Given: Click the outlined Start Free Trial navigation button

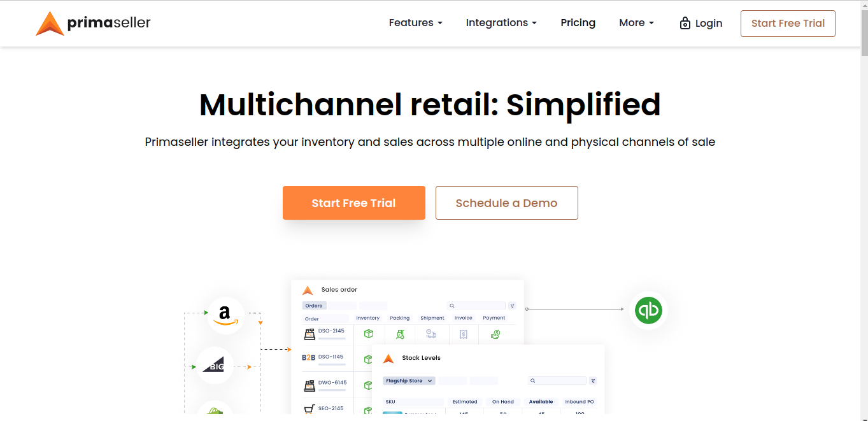Looking at the screenshot, I should point(788,24).
